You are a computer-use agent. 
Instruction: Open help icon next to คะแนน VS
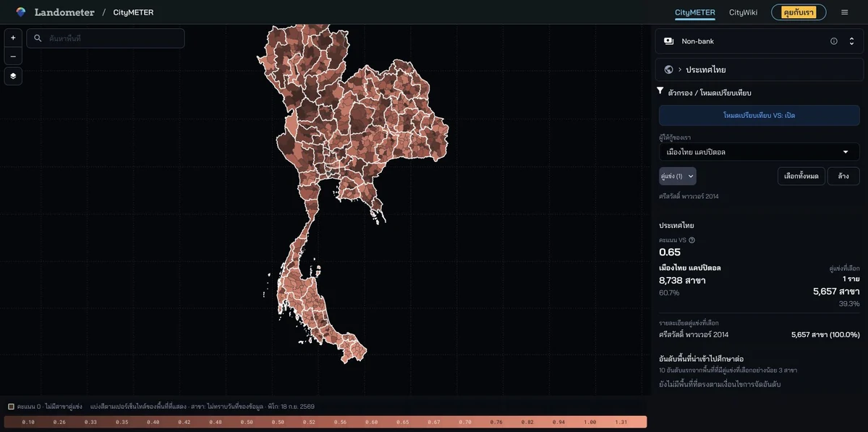[692, 240]
